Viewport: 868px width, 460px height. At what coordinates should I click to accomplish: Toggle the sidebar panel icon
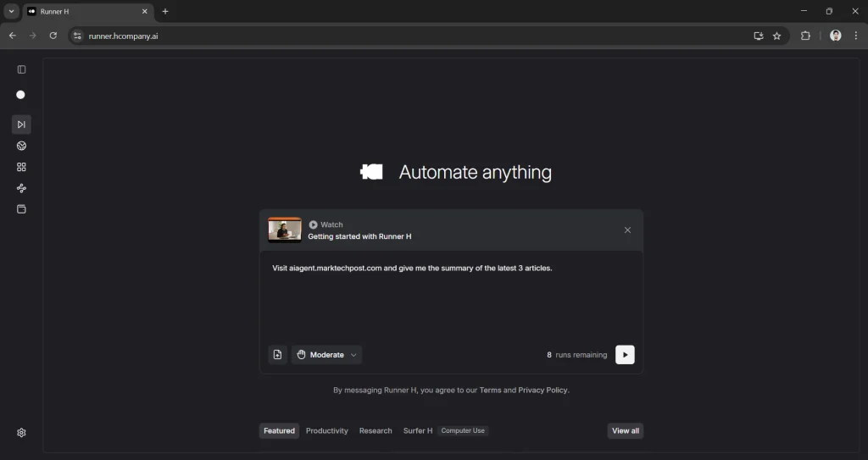coord(21,69)
